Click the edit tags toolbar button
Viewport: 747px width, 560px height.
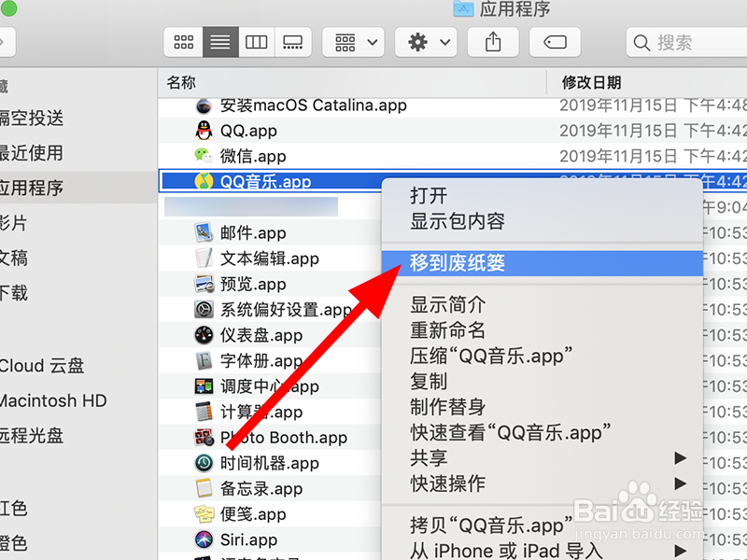click(x=555, y=42)
